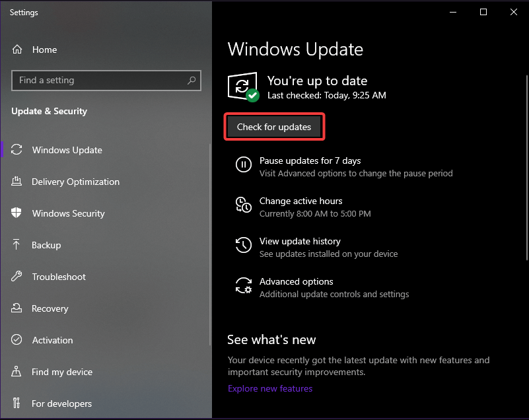Select Pause updates for 7 days
This screenshot has height=420, width=529.
coord(310,160)
